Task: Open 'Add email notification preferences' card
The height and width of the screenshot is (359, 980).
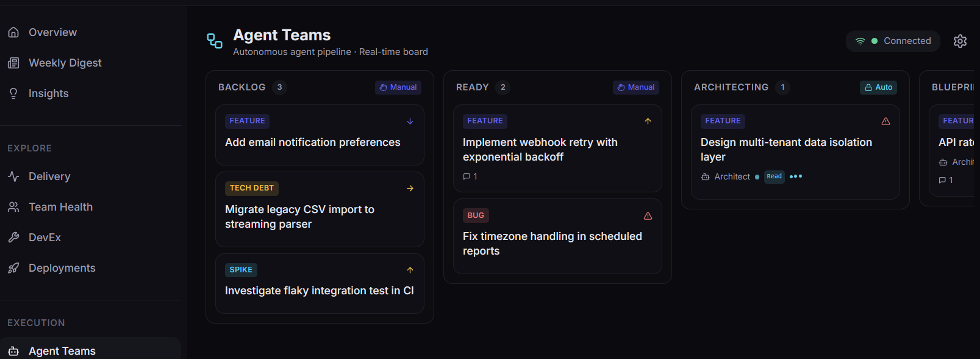Action: (320, 135)
